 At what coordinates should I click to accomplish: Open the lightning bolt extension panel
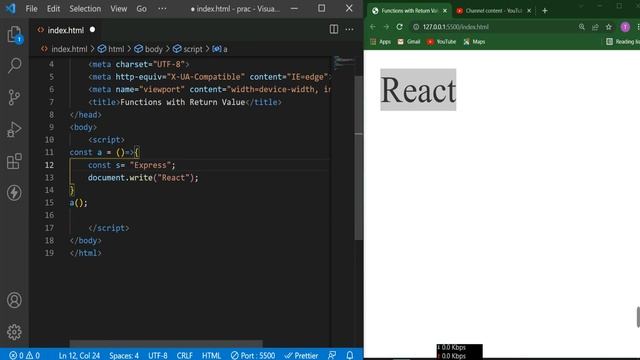(x=14, y=193)
